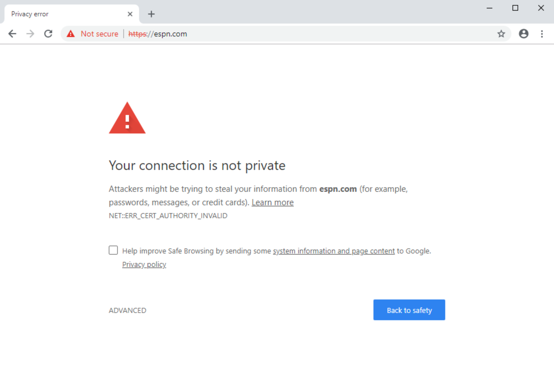554x392 pixels.
Task: Open system information and page content link
Action: (x=334, y=251)
